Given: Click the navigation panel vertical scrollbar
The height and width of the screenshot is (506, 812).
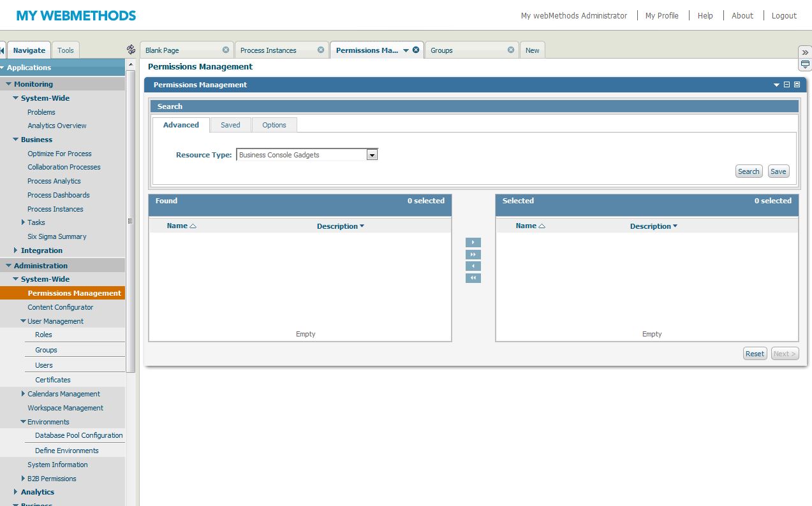Looking at the screenshot, I should (x=131, y=221).
